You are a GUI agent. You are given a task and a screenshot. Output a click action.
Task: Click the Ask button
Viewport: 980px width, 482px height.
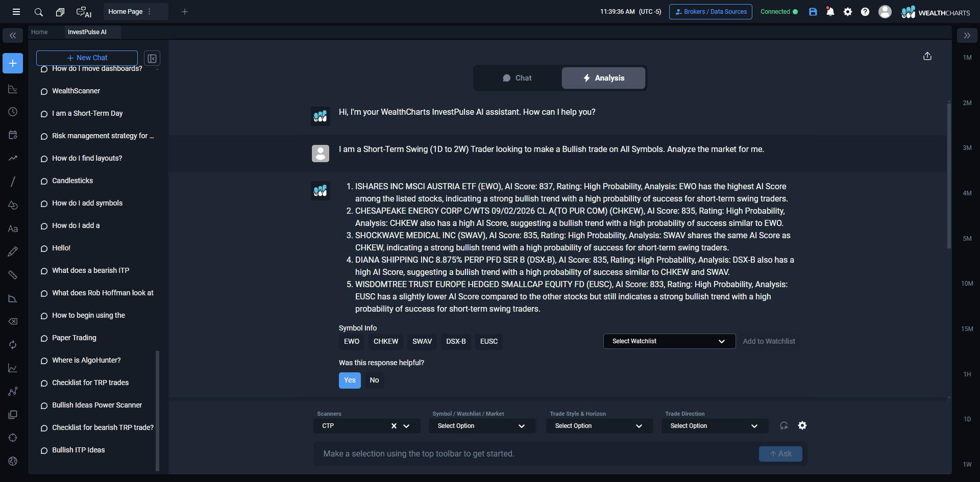pyautogui.click(x=780, y=454)
